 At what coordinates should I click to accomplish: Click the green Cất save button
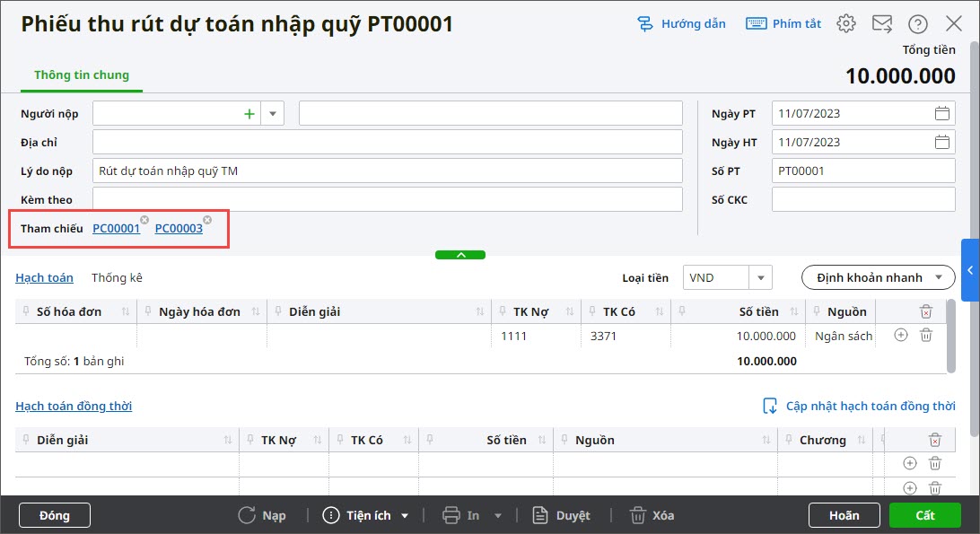925,515
